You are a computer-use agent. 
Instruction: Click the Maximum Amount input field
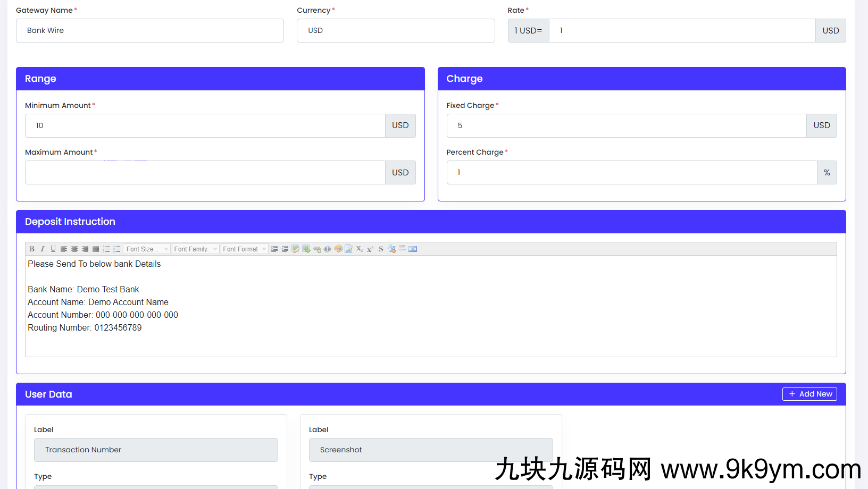(x=205, y=173)
